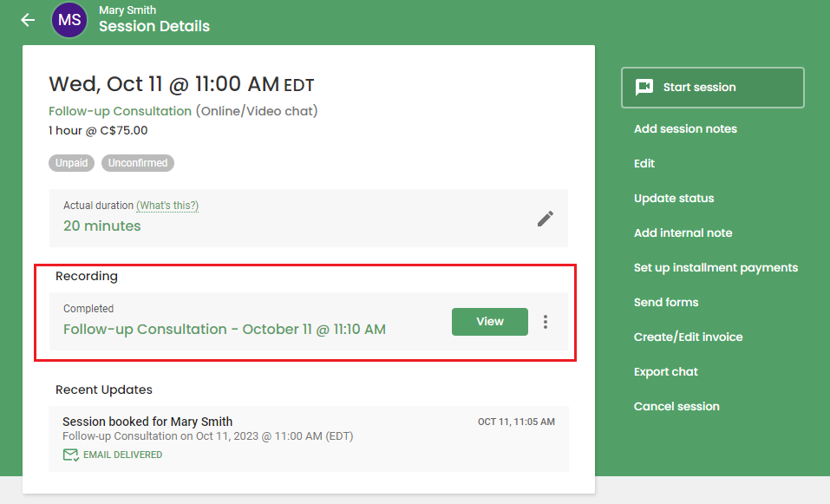Screen dimensions: 830x504
Task: Open the Follow-up Consultation service link
Action: (121, 111)
